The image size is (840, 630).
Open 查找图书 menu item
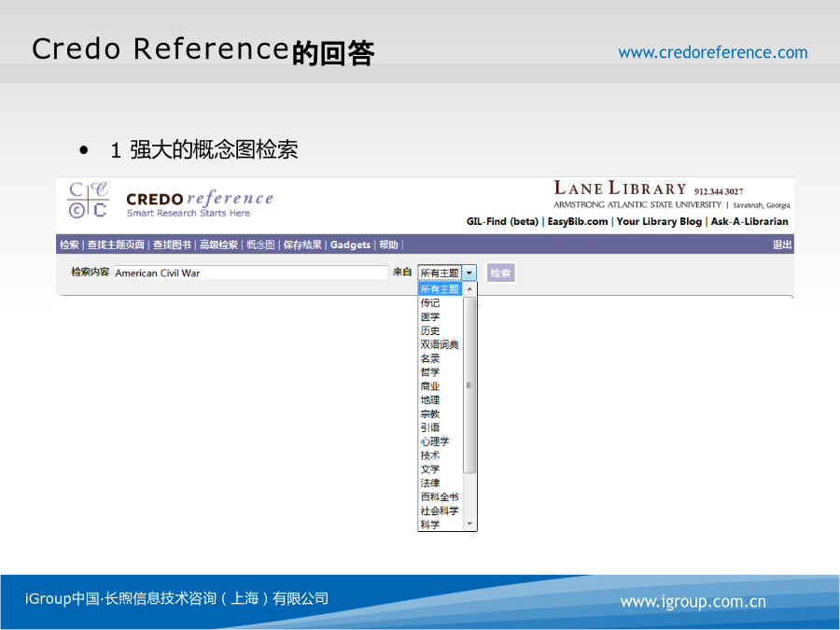coord(172,245)
